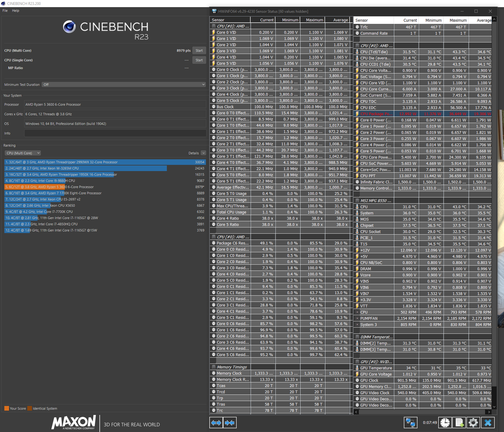Open the Help menu in Cinebench
The image size is (504, 432).
coord(15,10)
